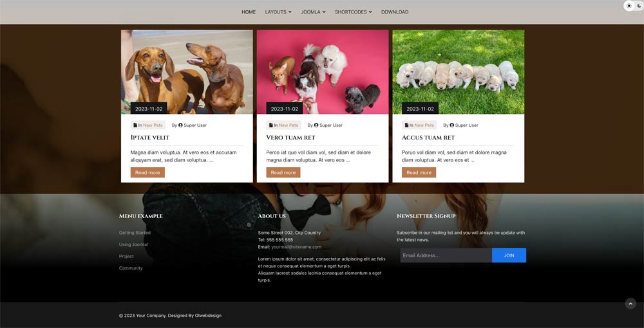Image resolution: width=644 pixels, height=328 pixels.
Task: Click user icon on Vero tuam ret card
Action: (316, 125)
